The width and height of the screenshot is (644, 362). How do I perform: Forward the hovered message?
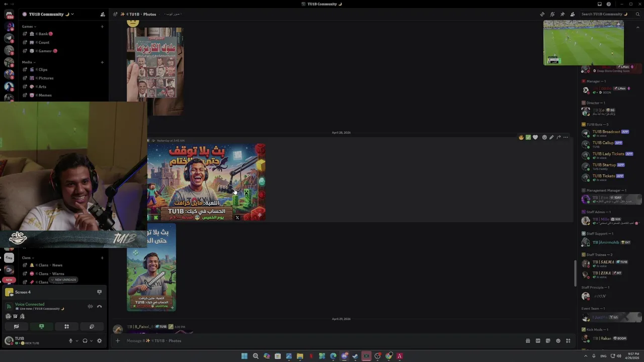(x=558, y=137)
